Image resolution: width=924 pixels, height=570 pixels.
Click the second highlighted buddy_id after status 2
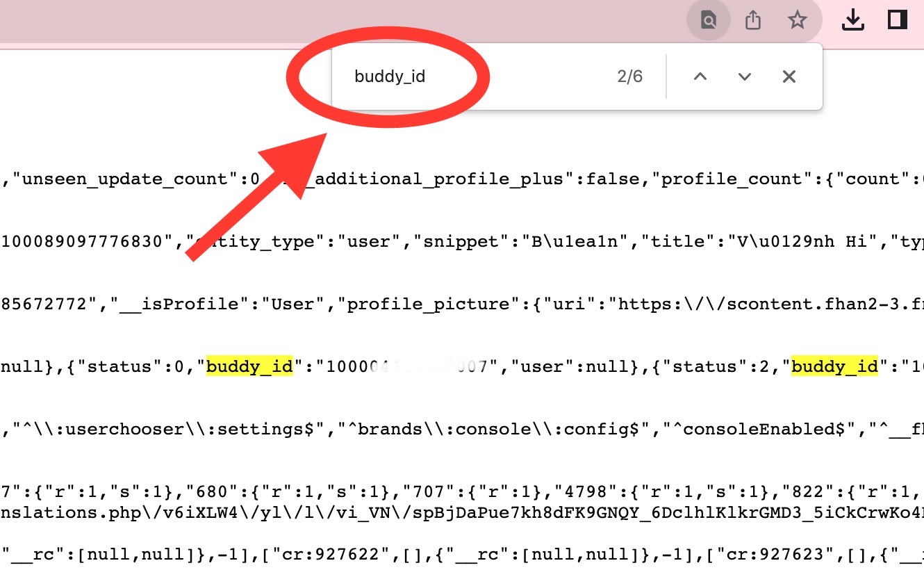click(835, 366)
